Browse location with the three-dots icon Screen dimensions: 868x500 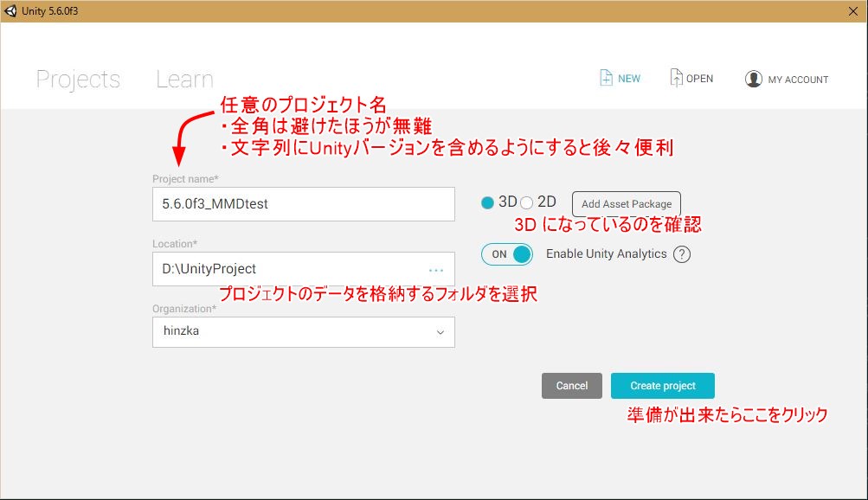pos(436,271)
